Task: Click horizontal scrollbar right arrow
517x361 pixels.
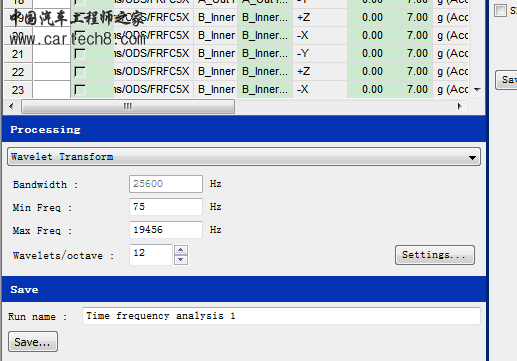Action: tap(460, 107)
